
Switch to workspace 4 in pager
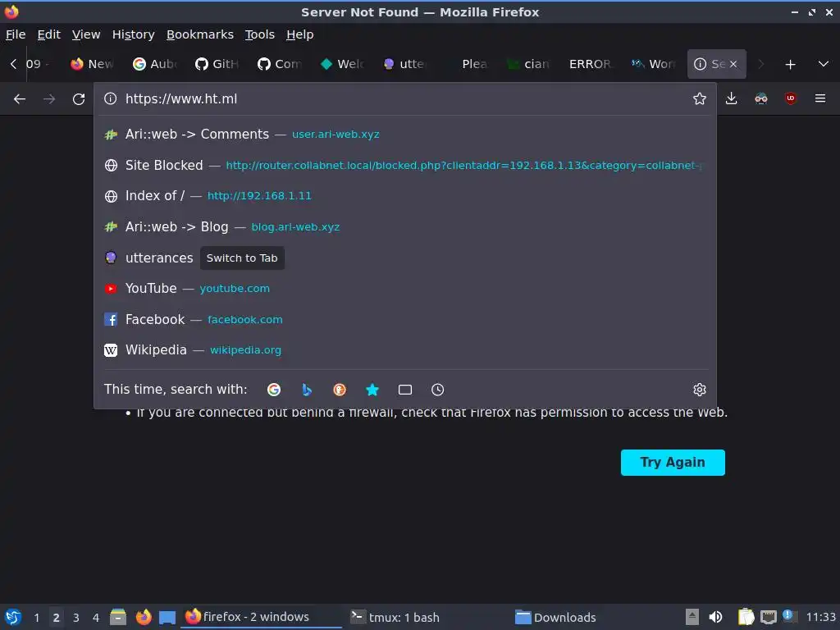96,618
